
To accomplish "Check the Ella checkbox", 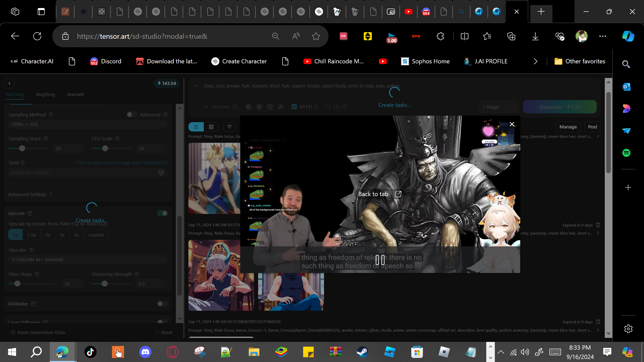I will pyautogui.click(x=328, y=107).
